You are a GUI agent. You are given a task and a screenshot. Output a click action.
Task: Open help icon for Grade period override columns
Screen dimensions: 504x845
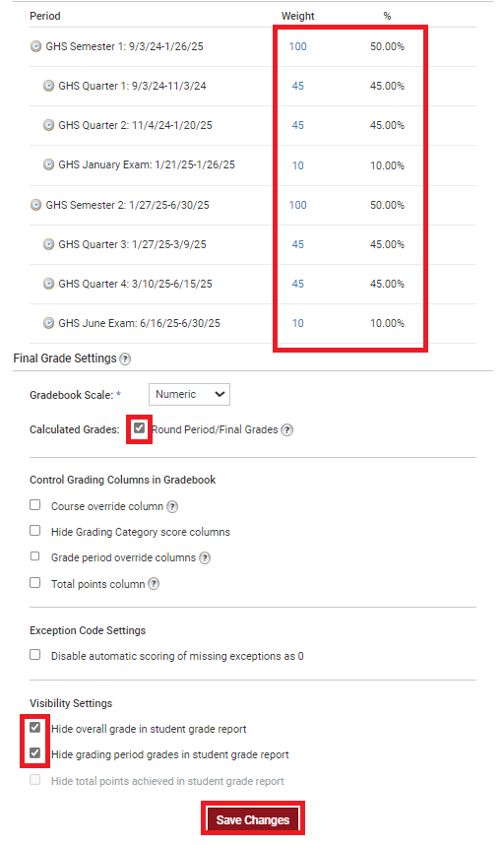click(x=205, y=557)
